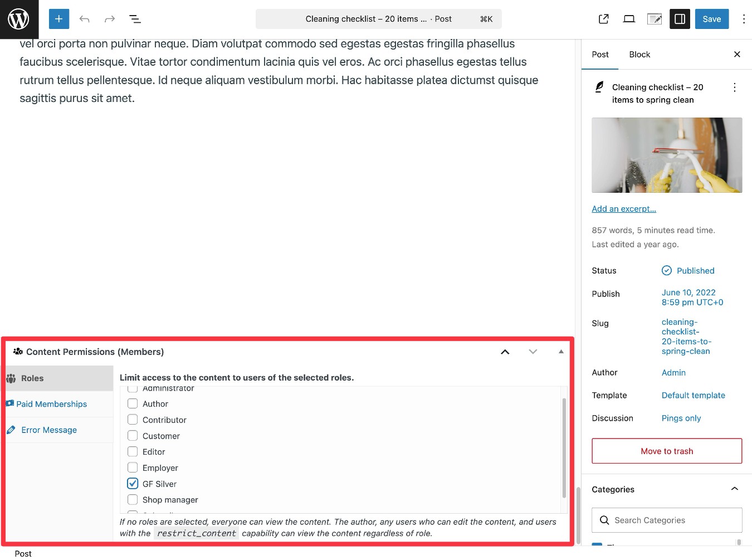The width and height of the screenshot is (752, 560).
Task: Open the Preview device dropdown
Action: (629, 18)
